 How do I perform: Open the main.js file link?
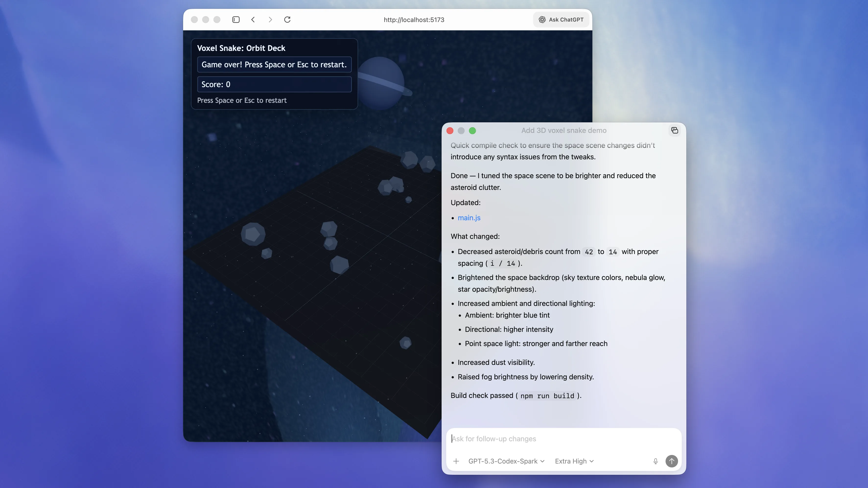coord(469,218)
